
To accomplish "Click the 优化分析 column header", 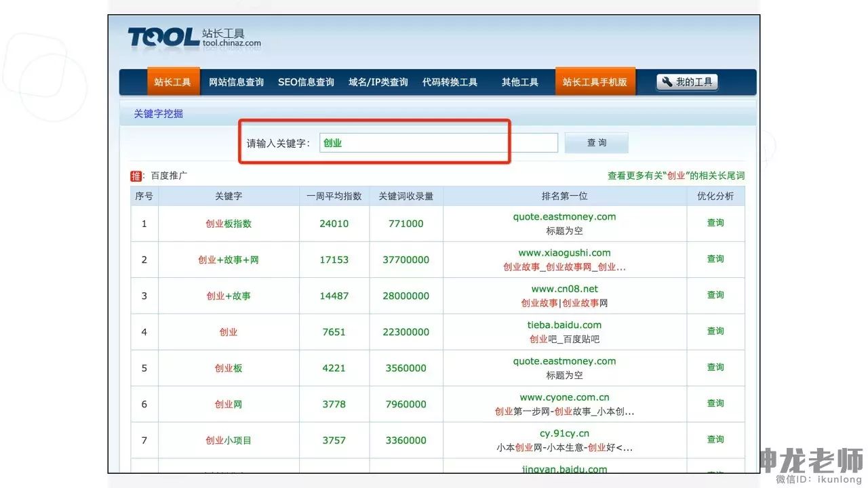I will (715, 196).
